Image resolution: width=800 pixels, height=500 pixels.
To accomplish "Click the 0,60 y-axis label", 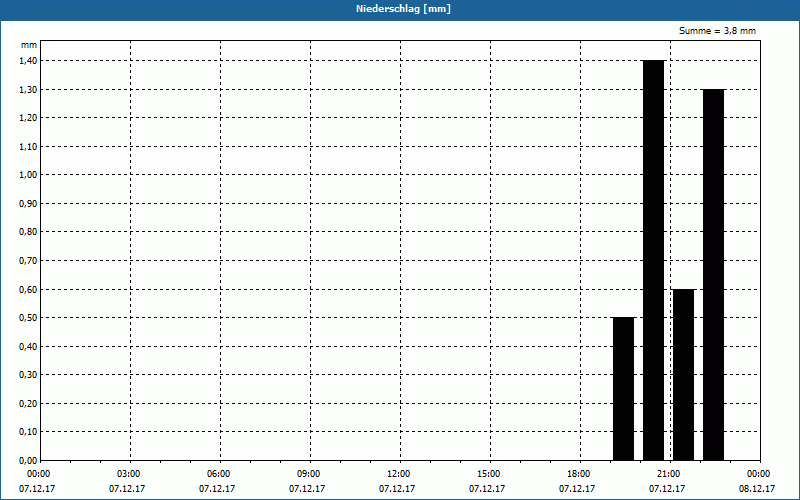I will [28, 289].
